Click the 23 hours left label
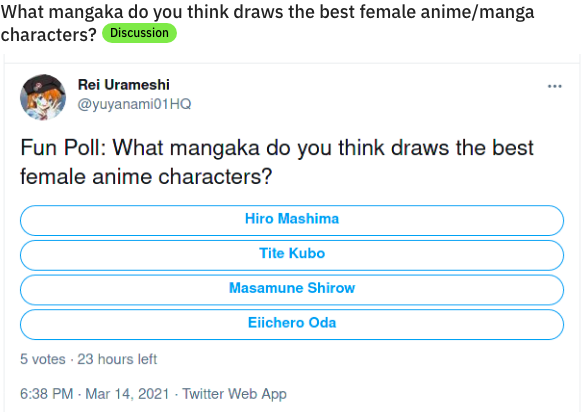 pyautogui.click(x=117, y=359)
